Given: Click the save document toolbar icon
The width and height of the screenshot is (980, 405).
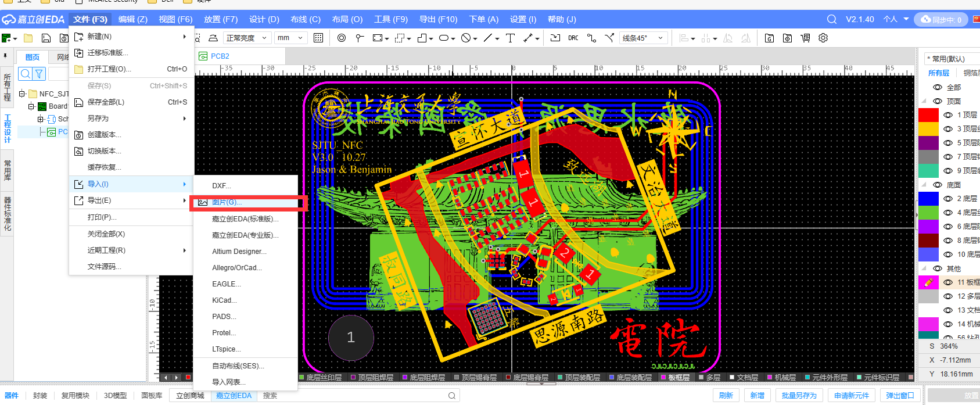Looking at the screenshot, I should click(46, 38).
